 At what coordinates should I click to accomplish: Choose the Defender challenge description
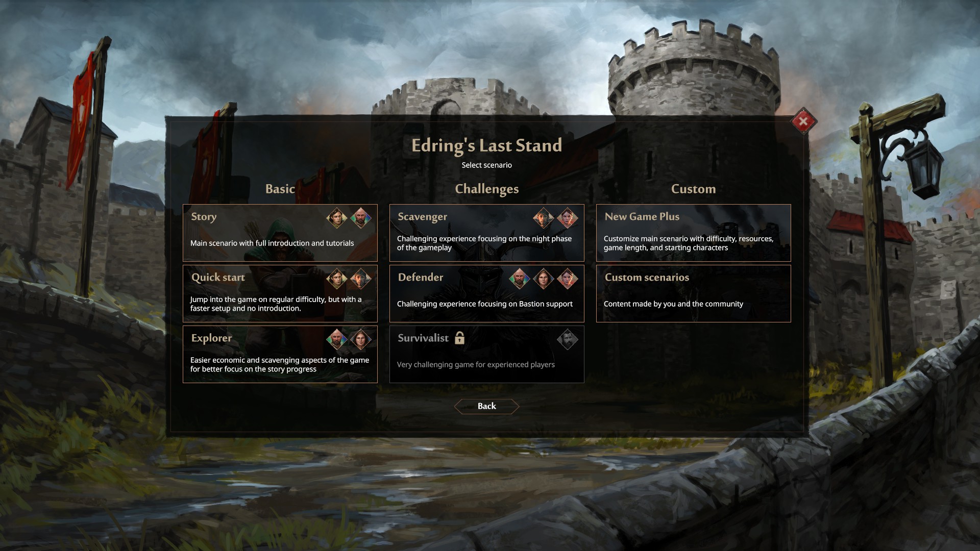[485, 304]
